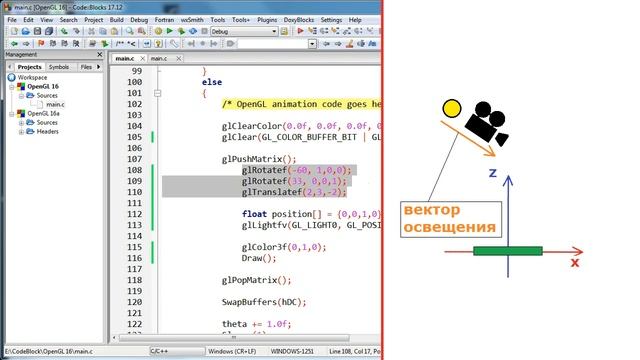640x360 pixels.
Task: Click the Open file toolbar icon
Action: [26, 31]
